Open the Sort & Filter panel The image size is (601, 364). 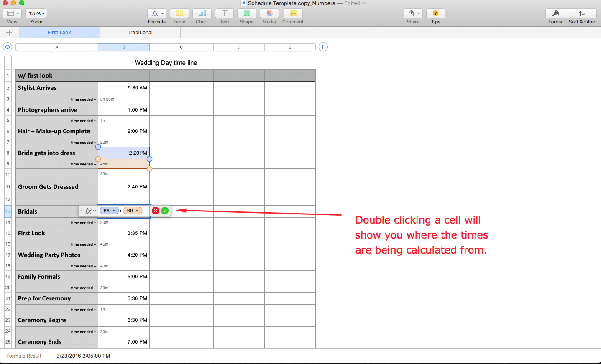582,13
